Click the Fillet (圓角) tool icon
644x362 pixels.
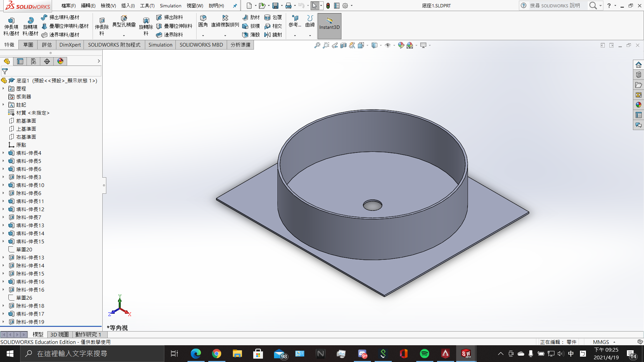coord(203,18)
